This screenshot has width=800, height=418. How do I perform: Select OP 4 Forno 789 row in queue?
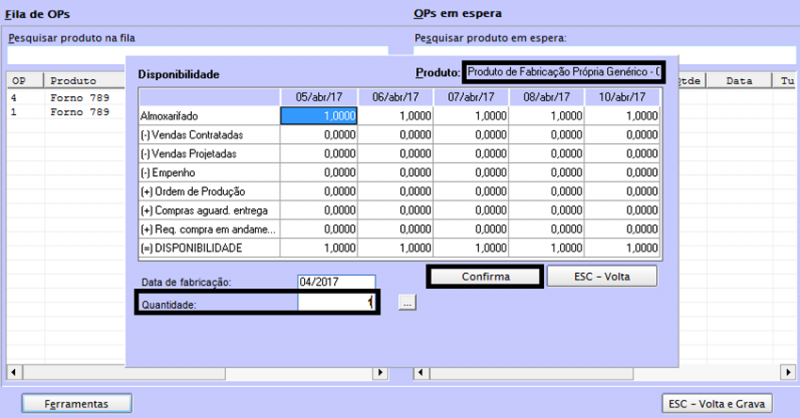[x=66, y=97]
